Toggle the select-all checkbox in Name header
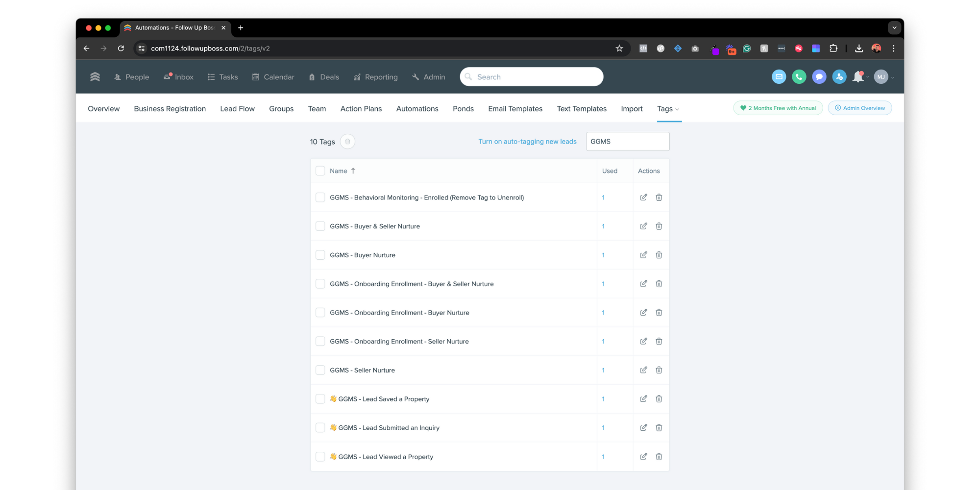This screenshot has height=490, width=980. pyautogui.click(x=320, y=171)
